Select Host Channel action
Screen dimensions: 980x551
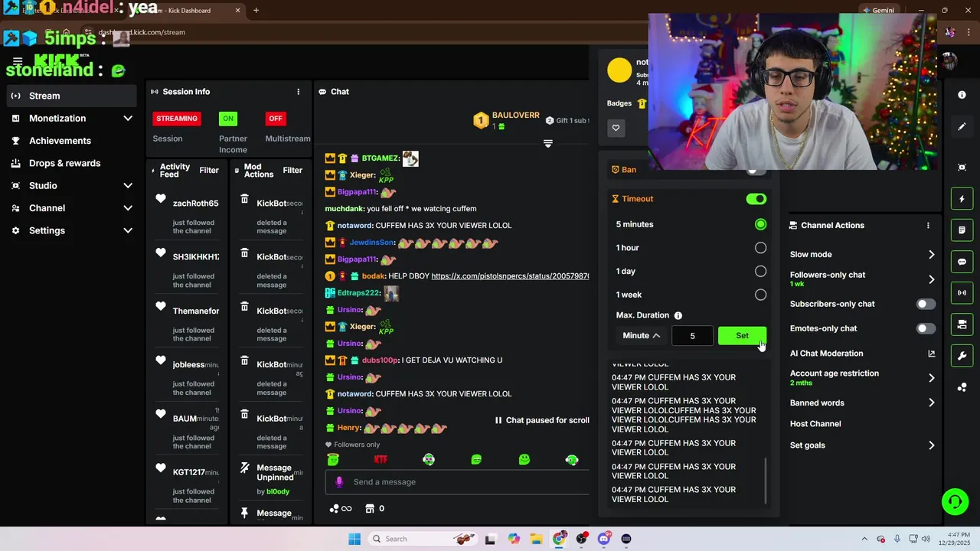click(815, 424)
